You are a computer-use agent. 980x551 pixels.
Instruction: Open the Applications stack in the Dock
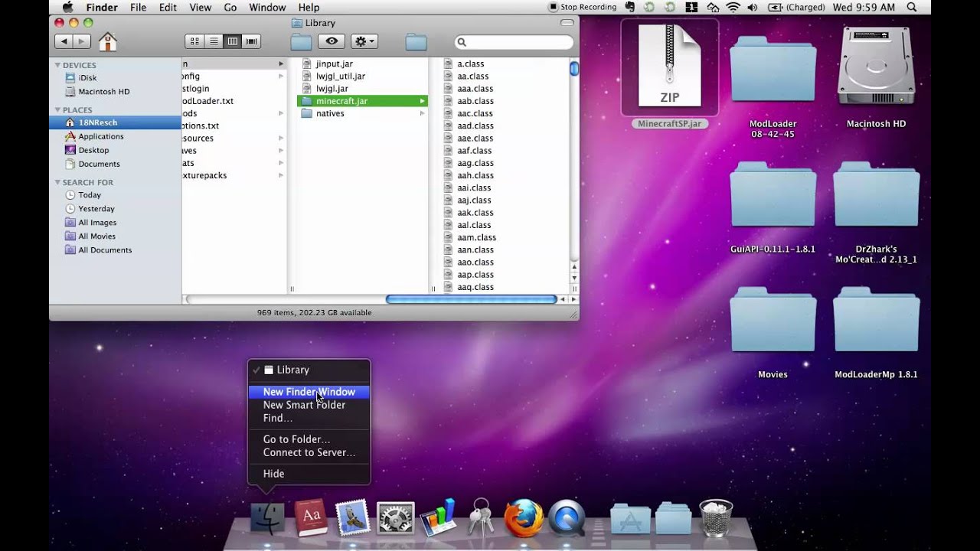click(630, 519)
